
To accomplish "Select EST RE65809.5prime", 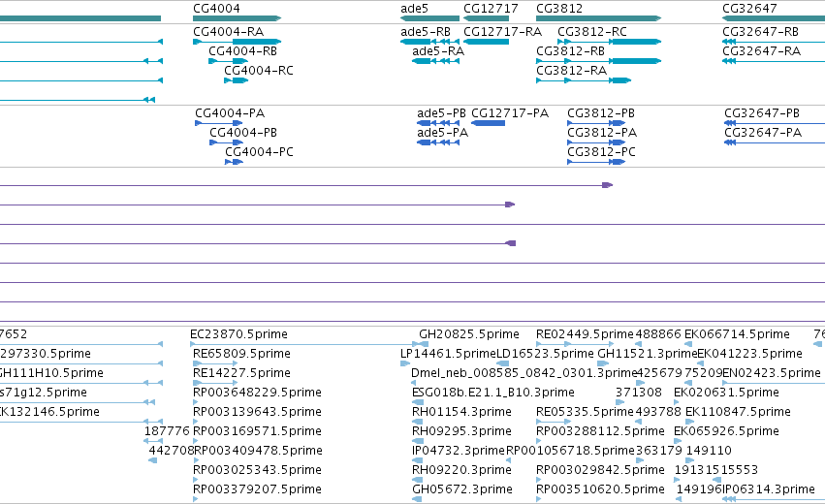I will (241, 354).
